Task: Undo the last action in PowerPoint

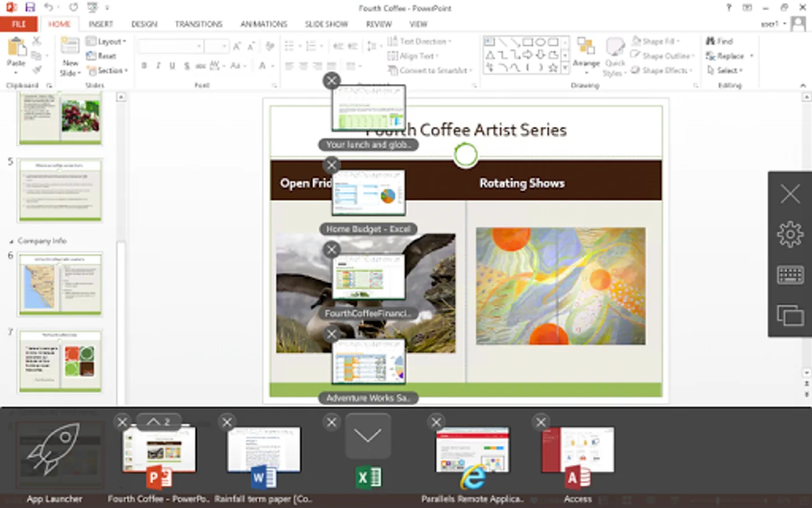Action: [48, 7]
